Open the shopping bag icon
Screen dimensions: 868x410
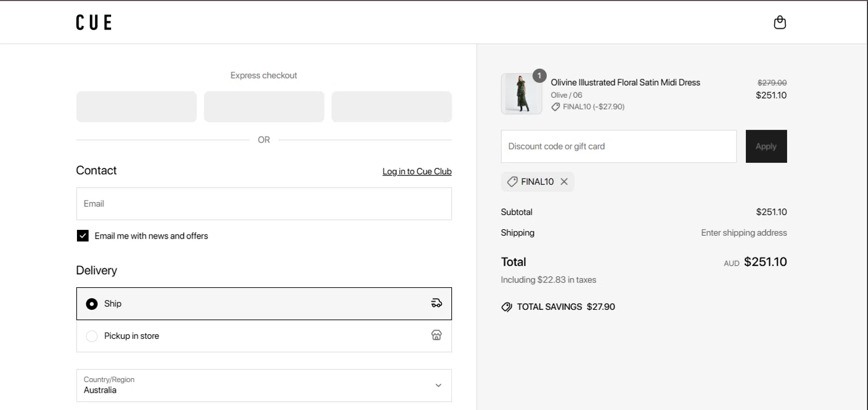pyautogui.click(x=779, y=23)
